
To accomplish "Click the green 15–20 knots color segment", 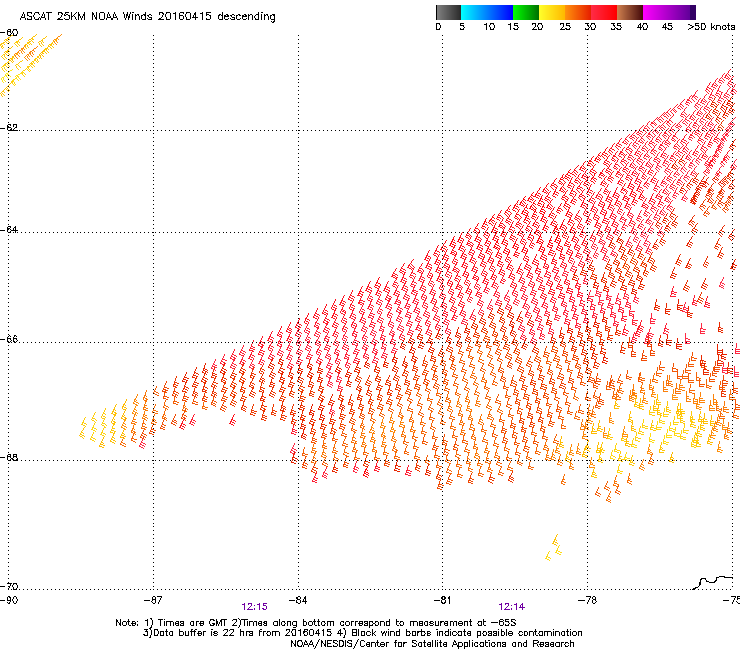I will (x=526, y=12).
